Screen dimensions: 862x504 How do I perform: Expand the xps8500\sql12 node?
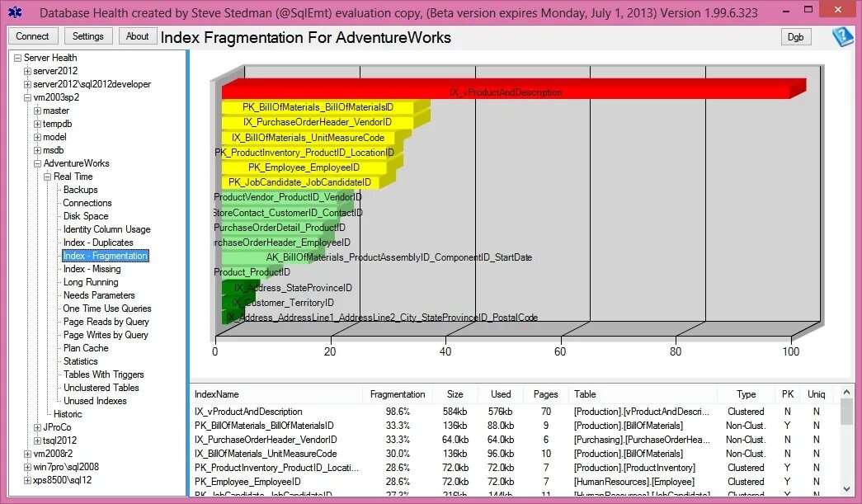point(26,479)
